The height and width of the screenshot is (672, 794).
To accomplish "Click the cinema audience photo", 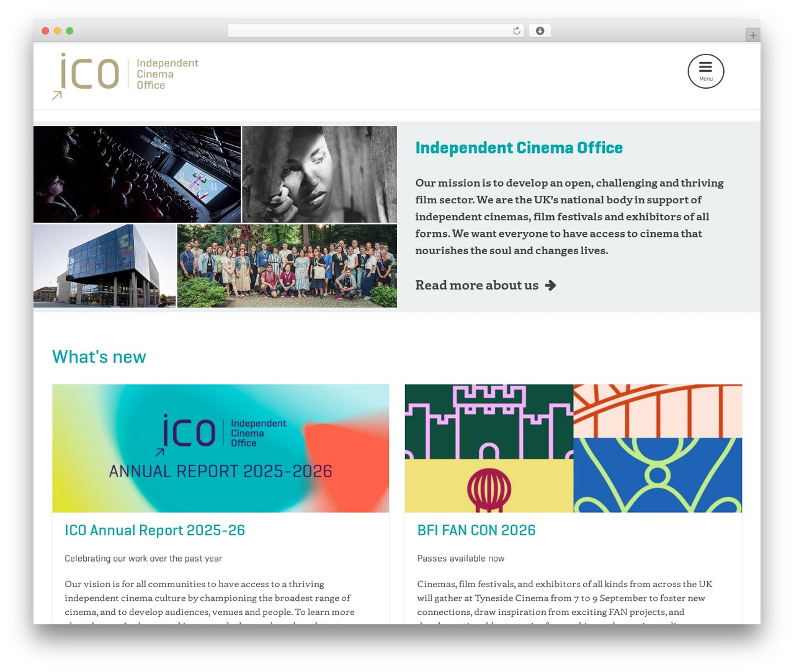I will click(137, 174).
